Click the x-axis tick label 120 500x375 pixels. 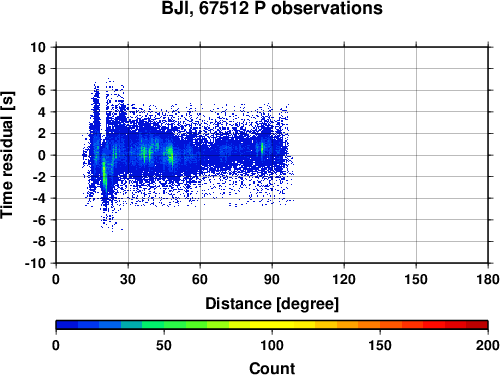[344, 279]
